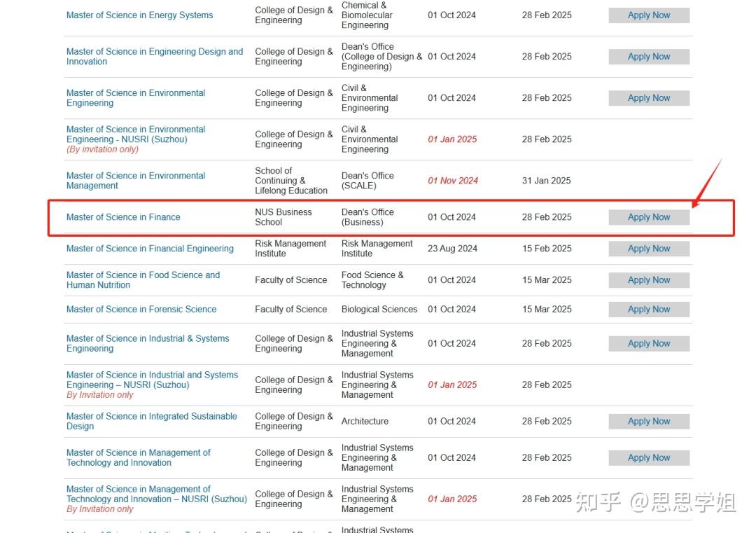Click Apply Now for Master of Science in Finance
The height and width of the screenshot is (533, 756).
point(648,217)
